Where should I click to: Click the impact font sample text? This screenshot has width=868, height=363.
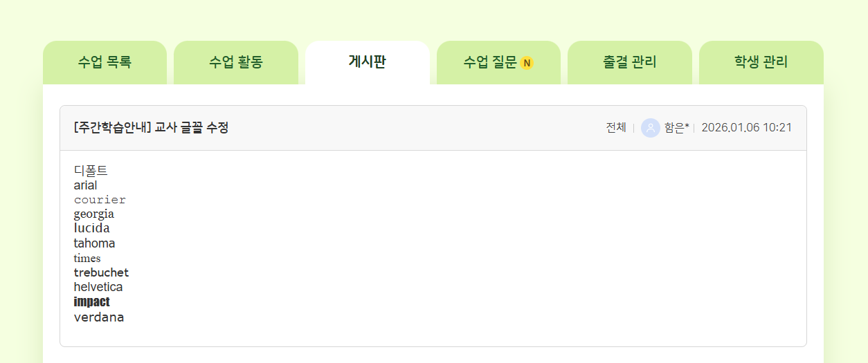pyautogui.click(x=91, y=302)
